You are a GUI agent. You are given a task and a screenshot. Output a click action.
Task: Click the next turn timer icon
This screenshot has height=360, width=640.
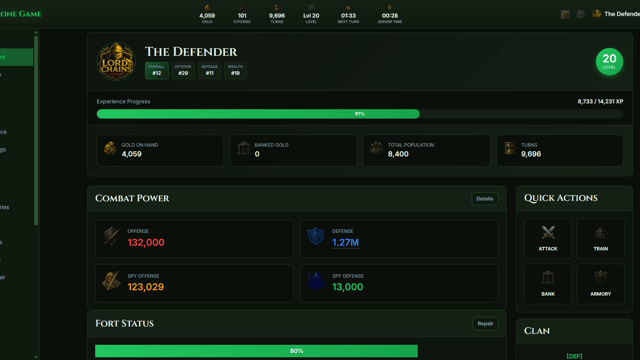(348, 7)
